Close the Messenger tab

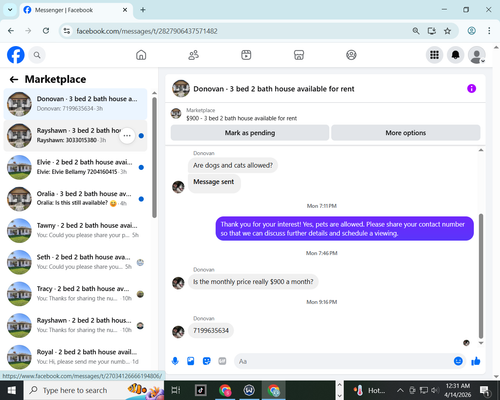[125, 10]
